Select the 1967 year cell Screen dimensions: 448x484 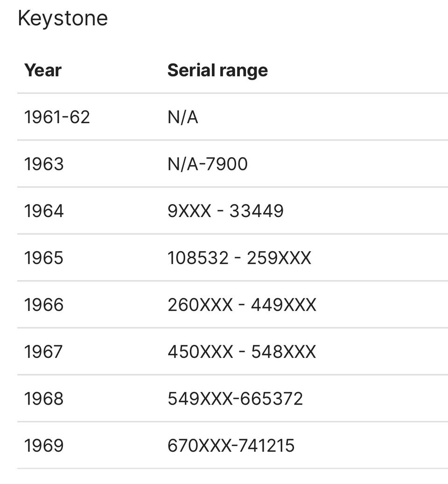[43, 351]
